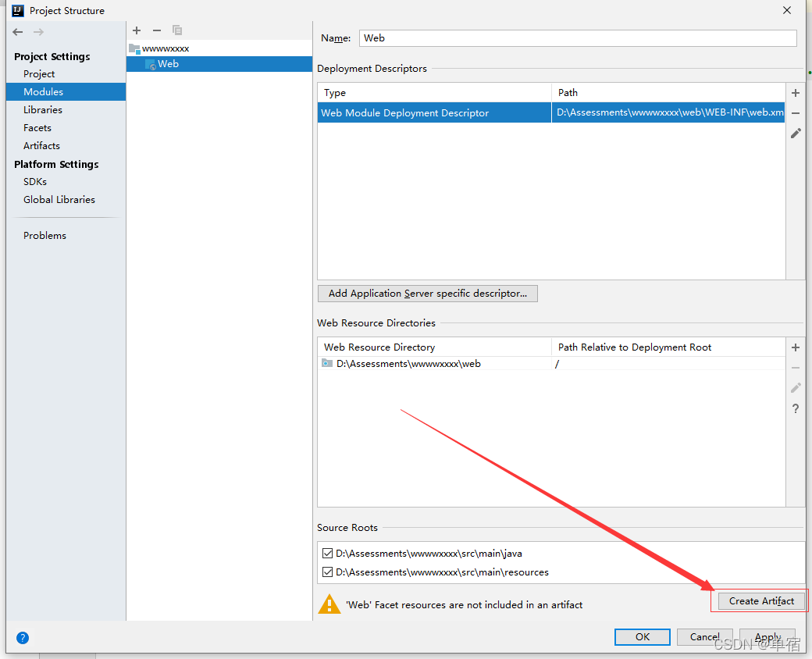This screenshot has width=812, height=659.
Task: Add a new module with plus icon
Action: (137, 30)
